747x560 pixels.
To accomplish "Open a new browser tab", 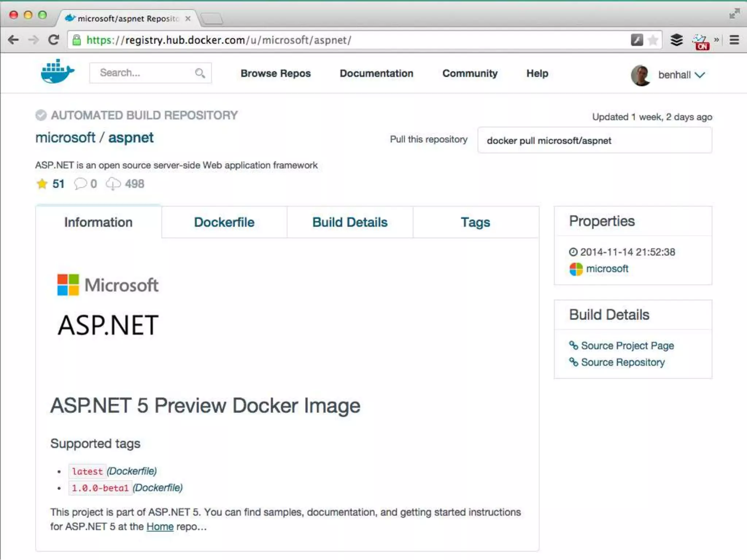I will (x=212, y=18).
